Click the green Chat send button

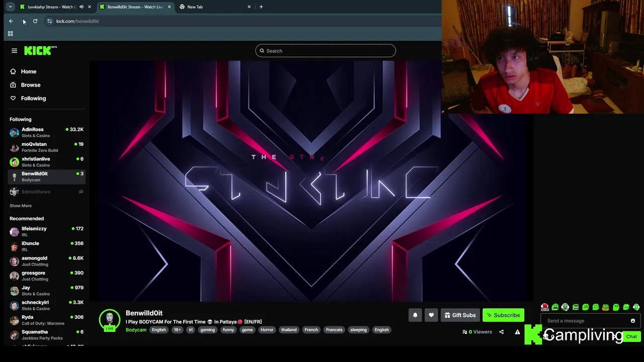coord(631,337)
